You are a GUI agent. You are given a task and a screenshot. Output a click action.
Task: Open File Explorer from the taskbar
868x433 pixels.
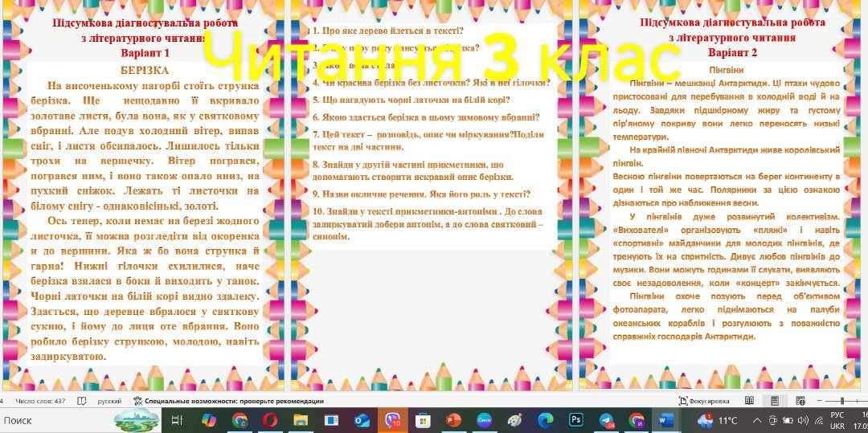301,420
